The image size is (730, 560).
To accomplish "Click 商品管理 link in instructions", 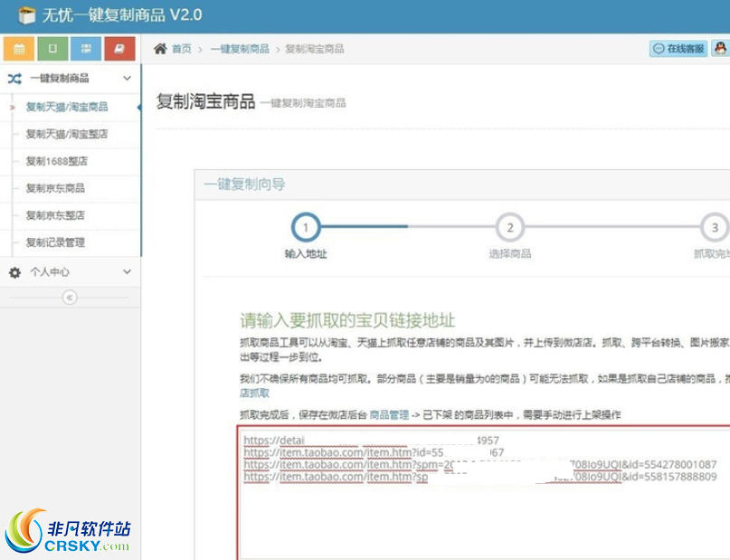I will tap(389, 414).
